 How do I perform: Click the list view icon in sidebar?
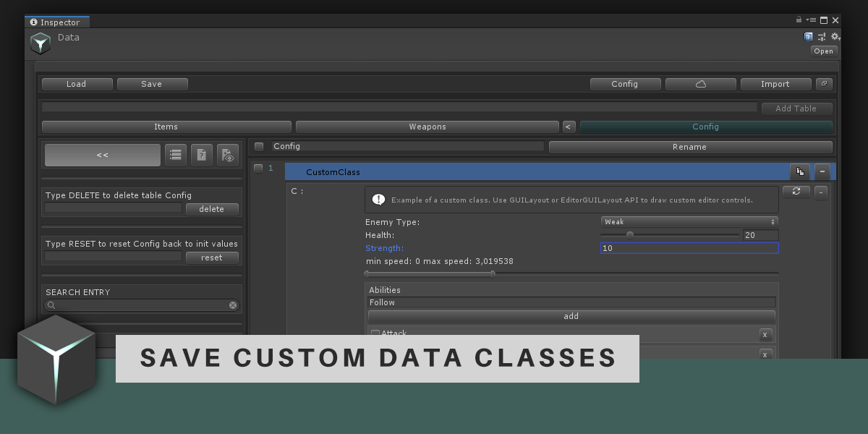click(x=176, y=155)
